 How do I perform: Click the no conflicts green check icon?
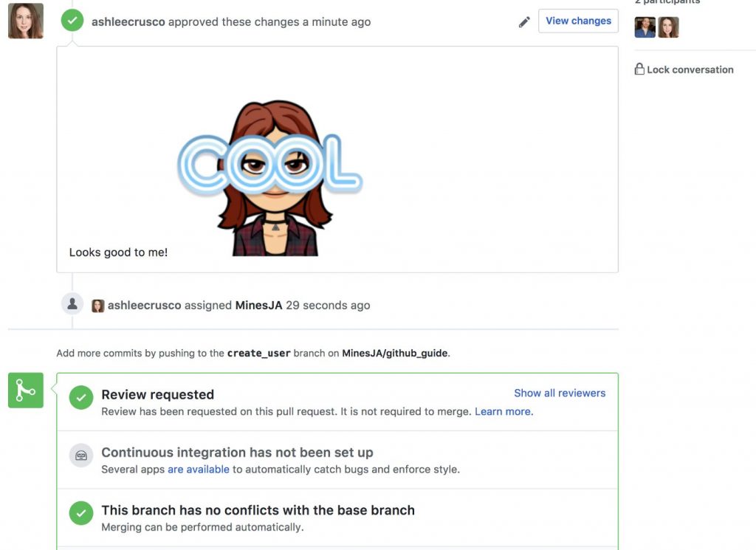point(81,513)
